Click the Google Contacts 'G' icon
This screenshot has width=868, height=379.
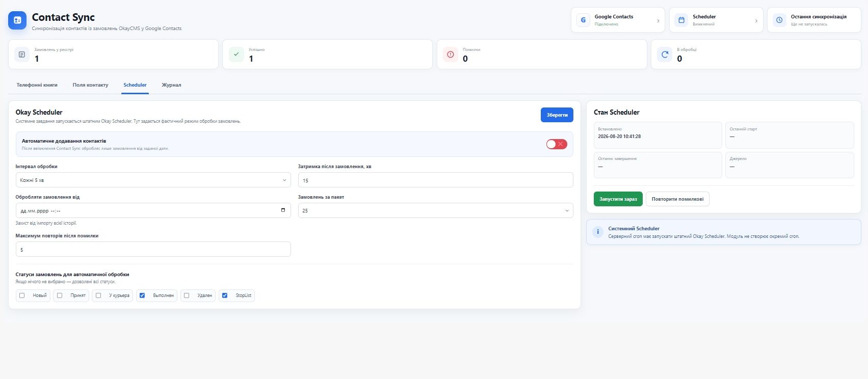[x=583, y=20]
